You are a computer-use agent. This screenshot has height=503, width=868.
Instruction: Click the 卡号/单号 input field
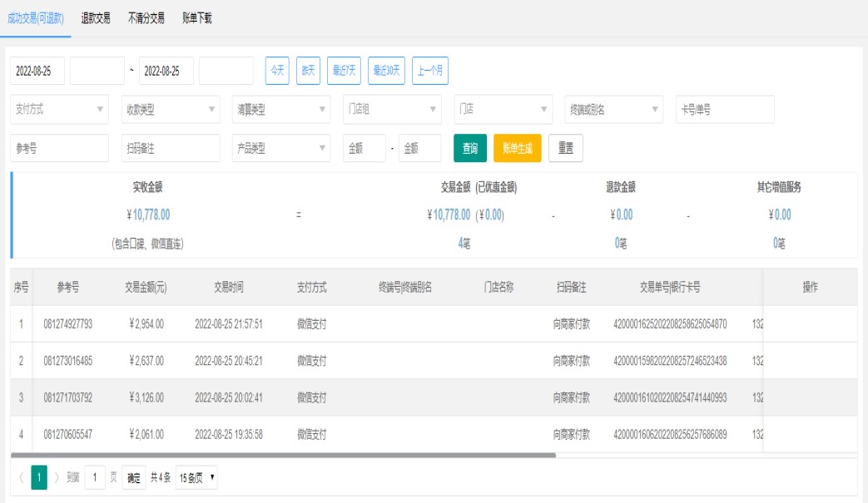(725, 109)
